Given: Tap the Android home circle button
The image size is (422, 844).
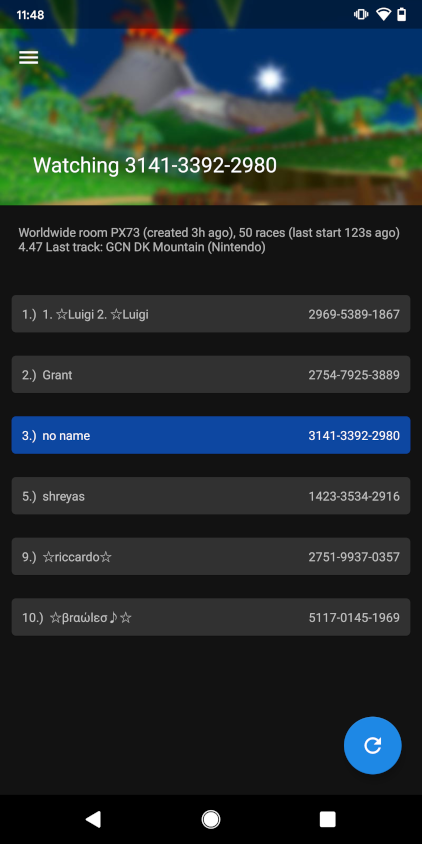Looking at the screenshot, I should (210, 819).
